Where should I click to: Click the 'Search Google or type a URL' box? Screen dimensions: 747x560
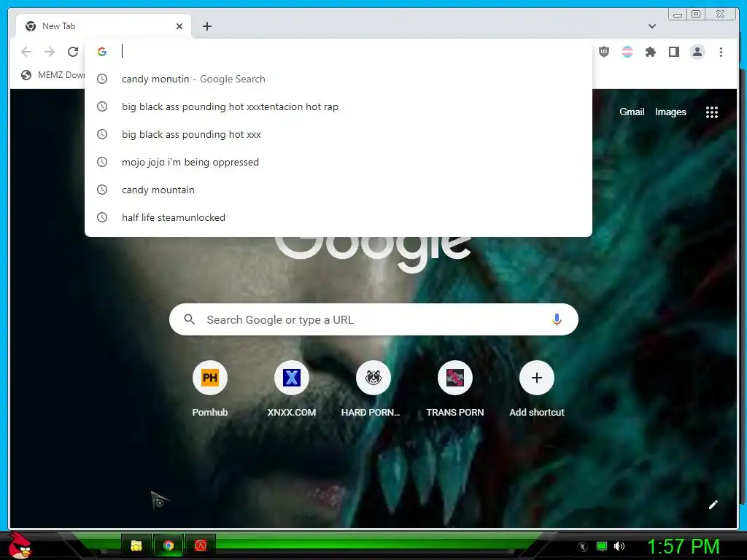[x=374, y=319]
